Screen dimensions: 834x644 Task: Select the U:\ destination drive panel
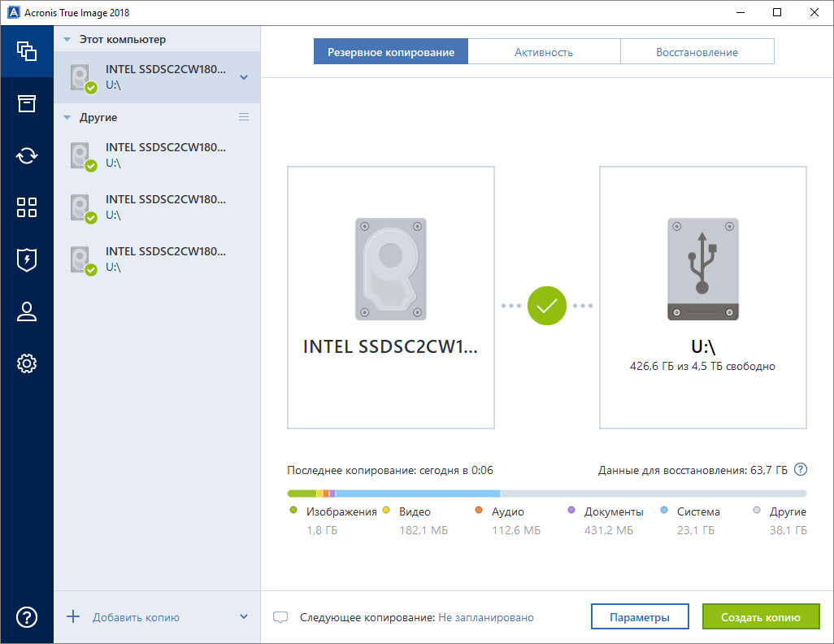click(703, 298)
